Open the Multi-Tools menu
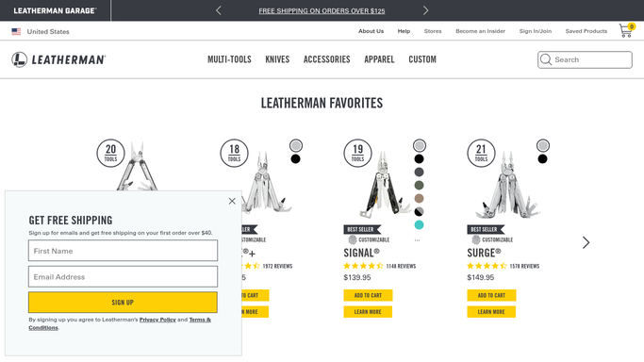The image size is (644, 362). pyautogui.click(x=229, y=59)
